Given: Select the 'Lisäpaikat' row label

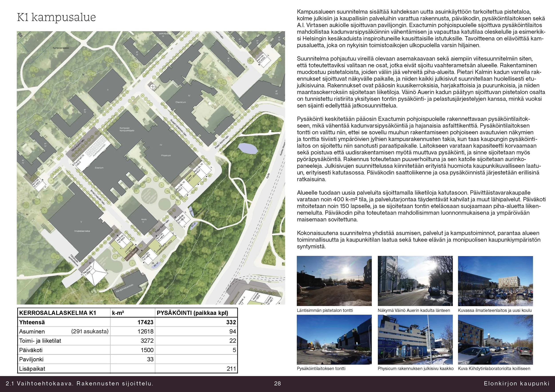Looking at the screenshot, I should pyautogui.click(x=32, y=369).
